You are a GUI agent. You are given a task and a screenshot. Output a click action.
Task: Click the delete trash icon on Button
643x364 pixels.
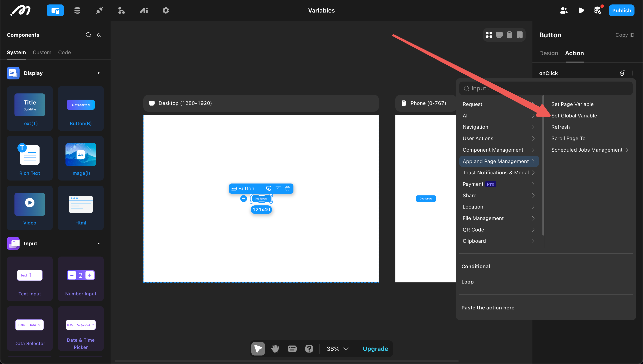tap(287, 189)
